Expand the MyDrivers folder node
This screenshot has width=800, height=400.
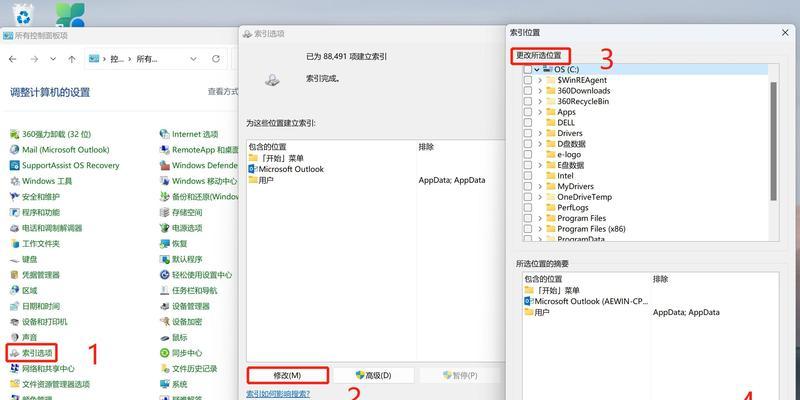coord(540,186)
